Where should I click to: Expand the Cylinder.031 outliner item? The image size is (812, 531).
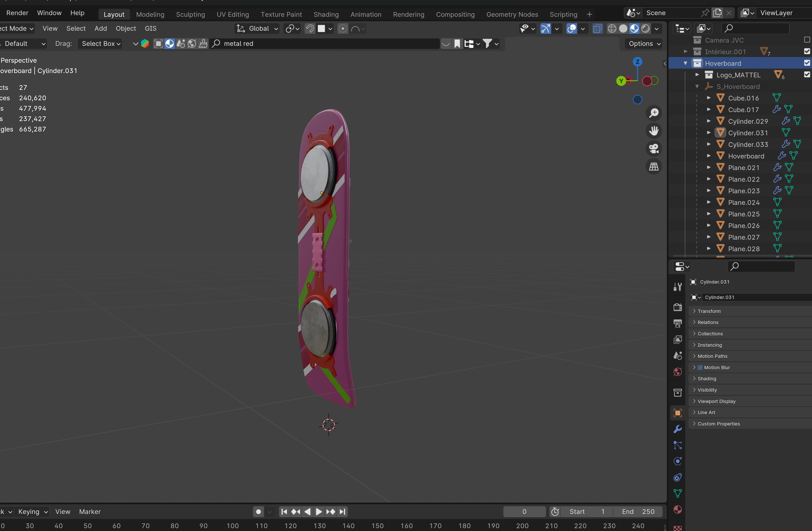[708, 132]
